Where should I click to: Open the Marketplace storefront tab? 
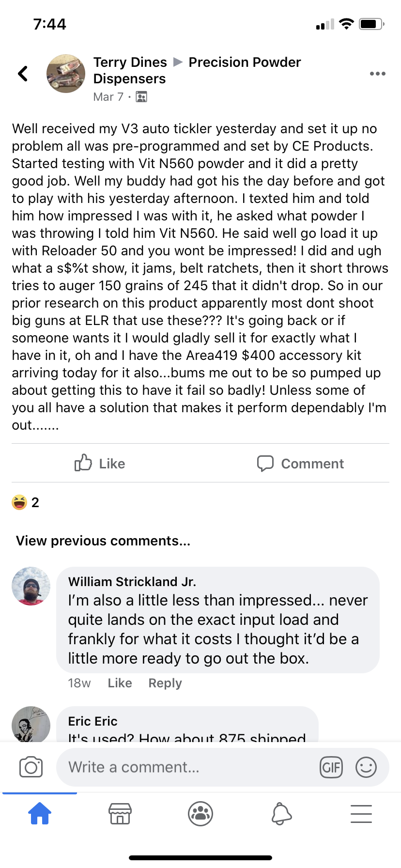[x=120, y=813]
